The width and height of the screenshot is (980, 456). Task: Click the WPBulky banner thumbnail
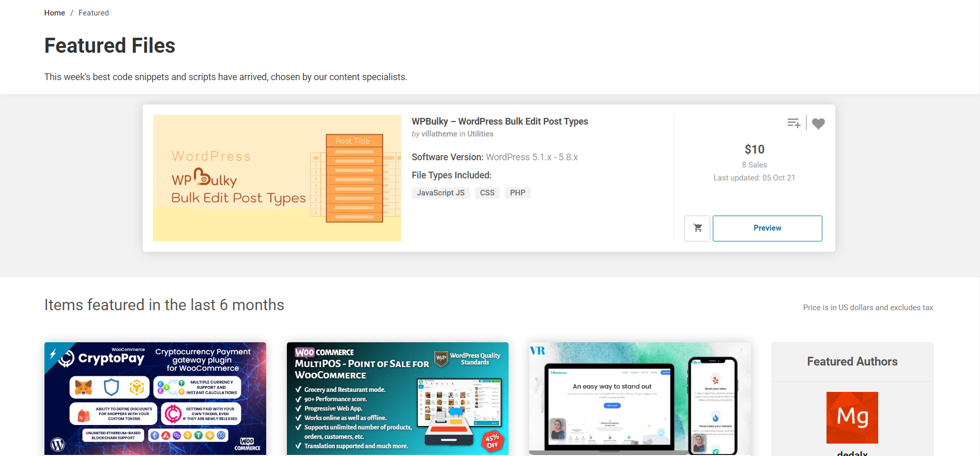[277, 178]
